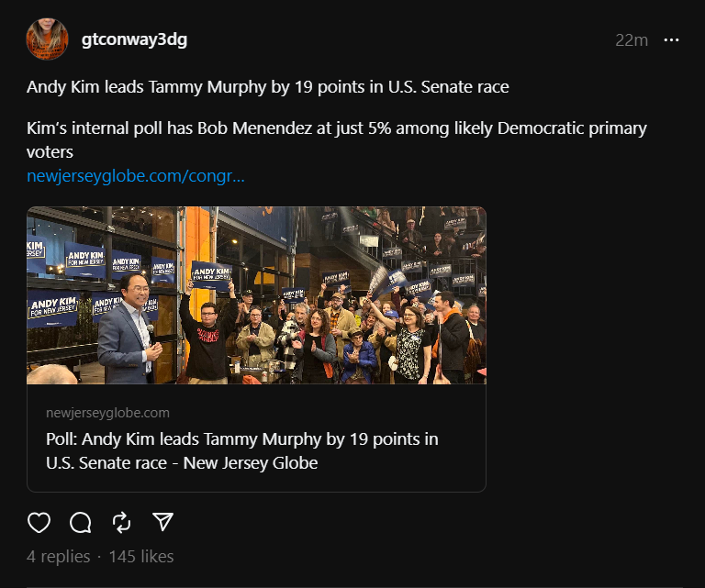This screenshot has height=588, width=705.
Task: Like the post with the heart icon
Action: pos(39,523)
